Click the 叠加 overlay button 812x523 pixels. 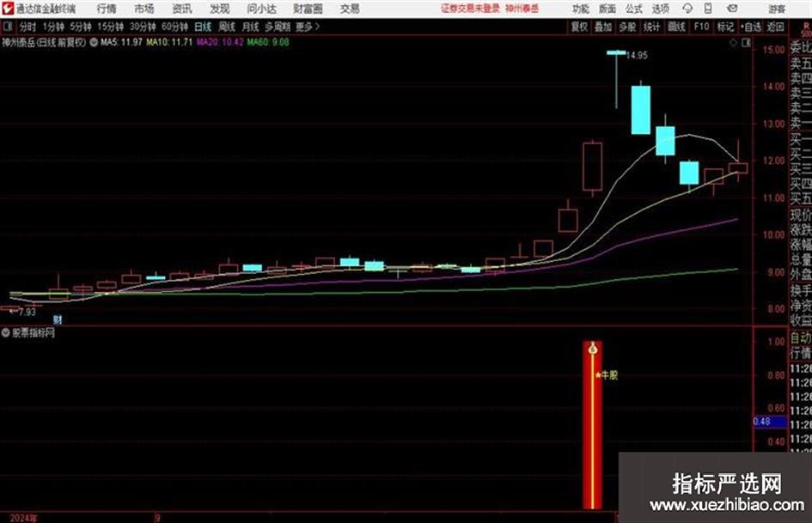603,27
